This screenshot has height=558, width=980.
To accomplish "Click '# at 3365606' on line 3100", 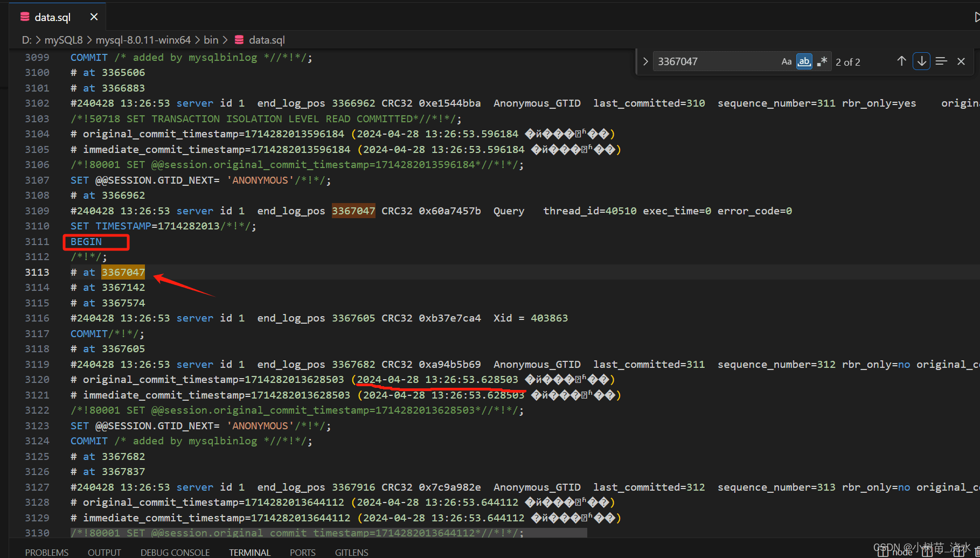I will pos(108,72).
